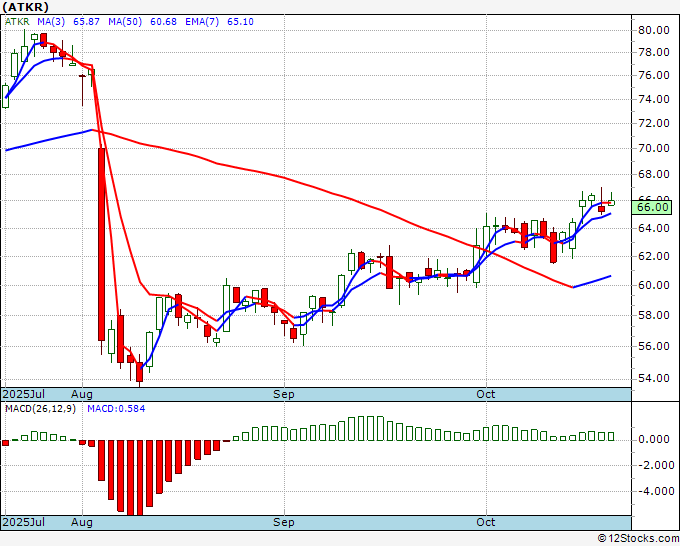Click the 62.00 price axis label

654,256
